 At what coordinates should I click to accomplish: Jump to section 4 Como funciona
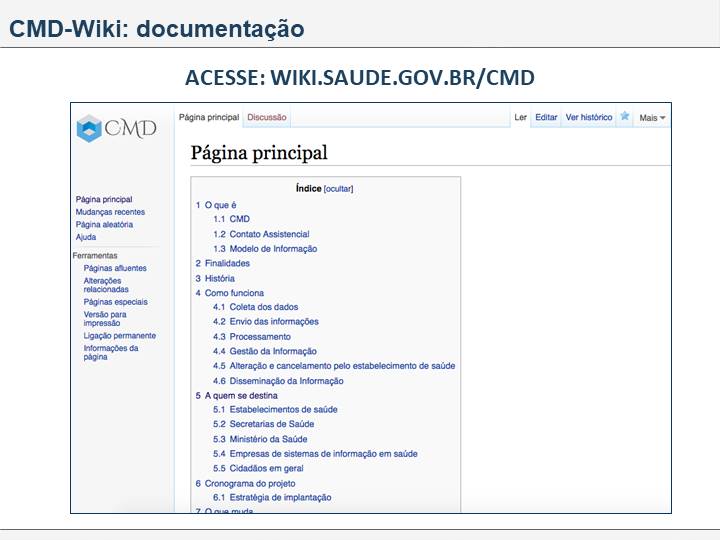230,292
